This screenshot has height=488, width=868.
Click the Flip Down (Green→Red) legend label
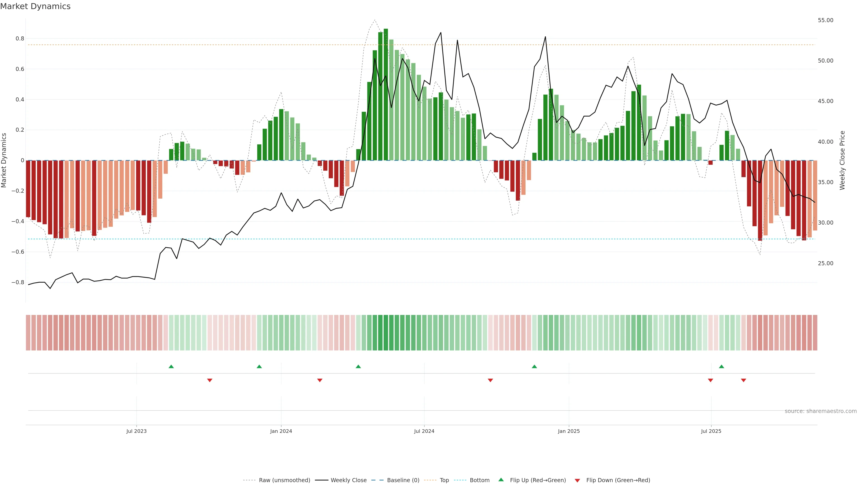[x=618, y=480]
